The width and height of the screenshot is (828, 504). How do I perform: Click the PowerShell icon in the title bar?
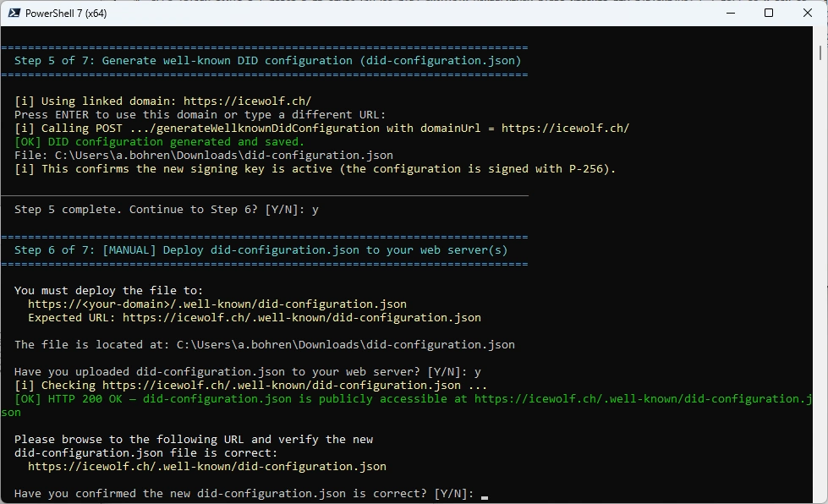13,14
